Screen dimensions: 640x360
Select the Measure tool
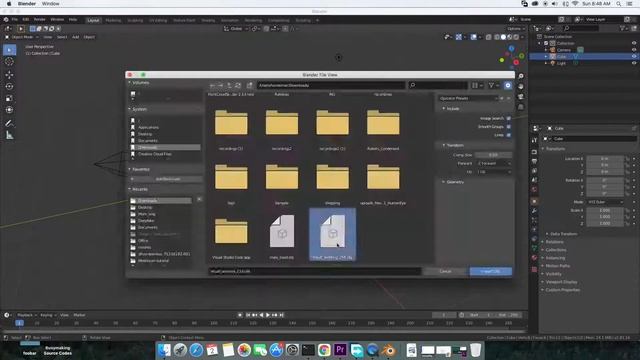pos(9,135)
